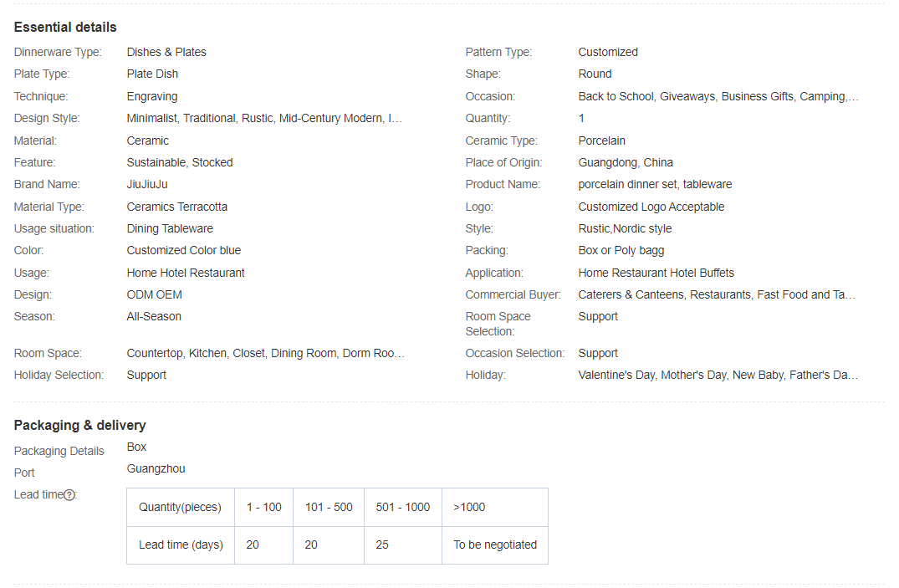Click the Lead time help question-mark icon
Viewport: 899px width, 588px height.
[69, 495]
